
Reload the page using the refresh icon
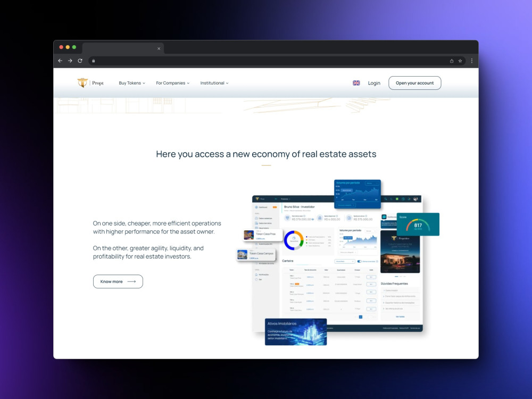point(80,61)
